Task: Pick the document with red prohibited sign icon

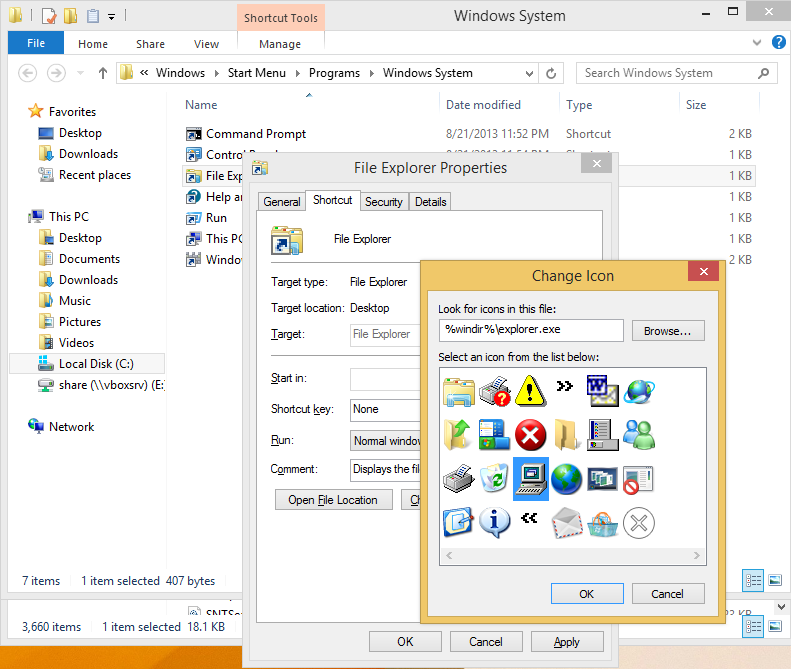Action: 639,480
